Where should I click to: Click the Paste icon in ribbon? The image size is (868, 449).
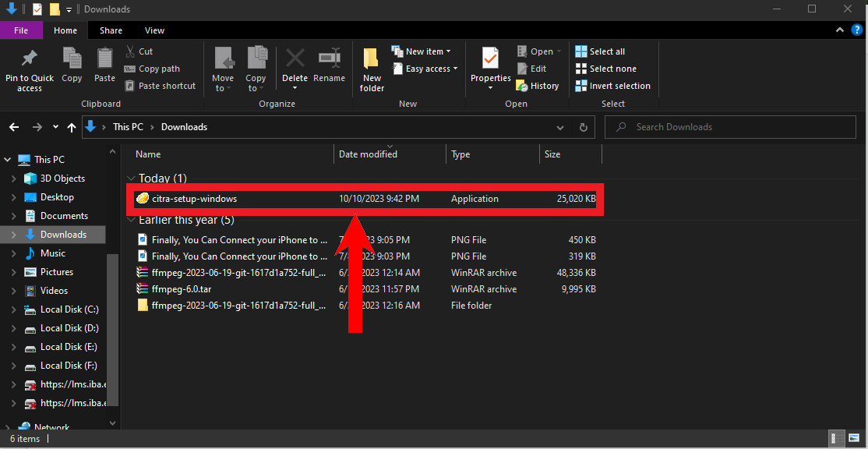[x=104, y=65]
